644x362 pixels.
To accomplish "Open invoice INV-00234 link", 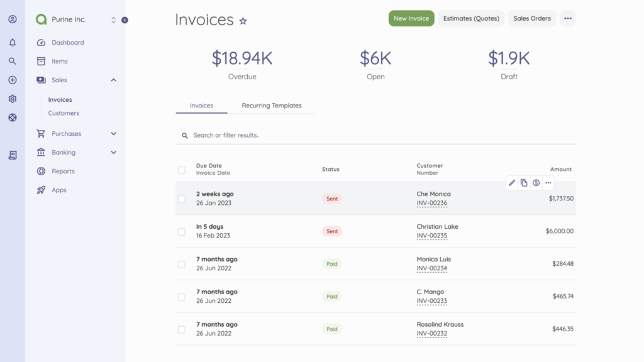I will tap(432, 268).
